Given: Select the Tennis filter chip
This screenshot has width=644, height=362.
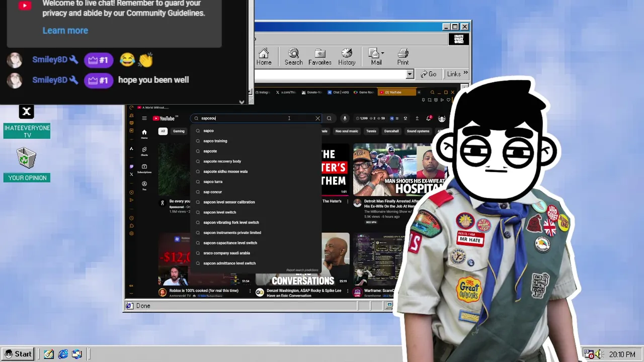Looking at the screenshot, I should [371, 131].
